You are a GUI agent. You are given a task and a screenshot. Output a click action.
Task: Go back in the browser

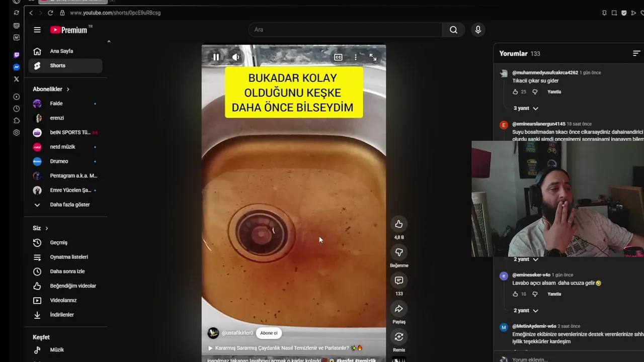[31, 13]
